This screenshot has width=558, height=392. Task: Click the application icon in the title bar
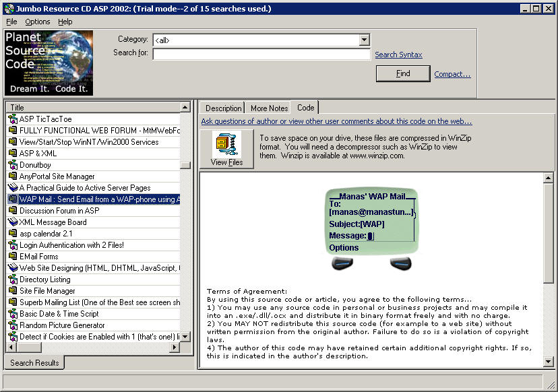(9, 9)
